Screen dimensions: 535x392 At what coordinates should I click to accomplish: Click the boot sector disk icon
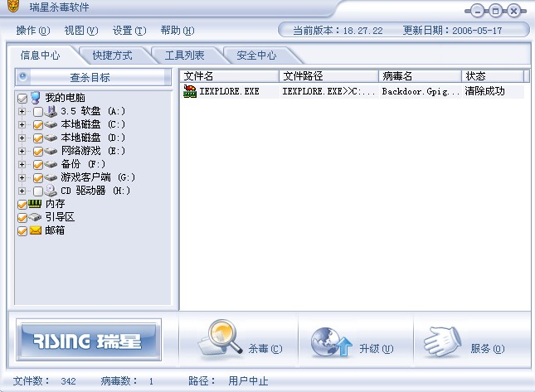click(35, 217)
